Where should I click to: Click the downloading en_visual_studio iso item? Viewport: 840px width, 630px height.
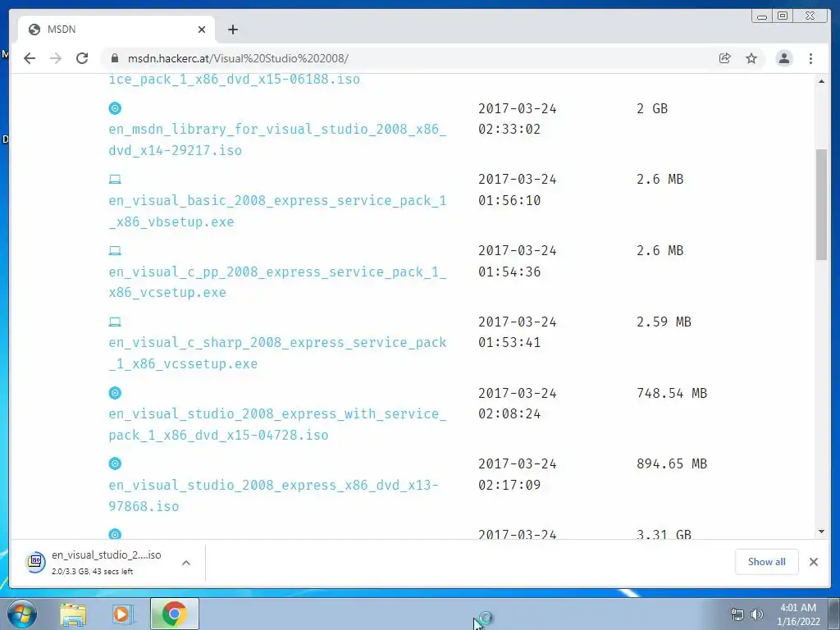107,563
